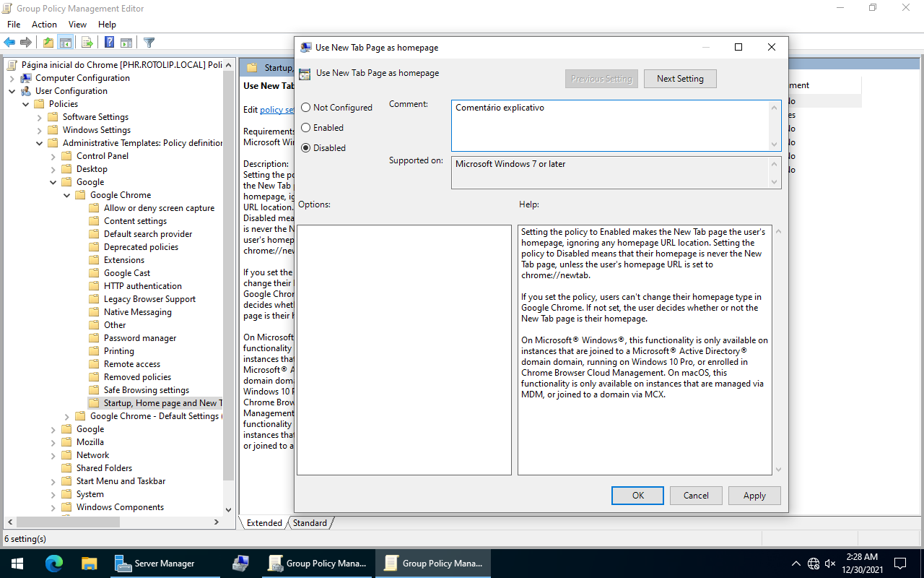Click the Export List toolbar icon
924x578 pixels.
[87, 43]
